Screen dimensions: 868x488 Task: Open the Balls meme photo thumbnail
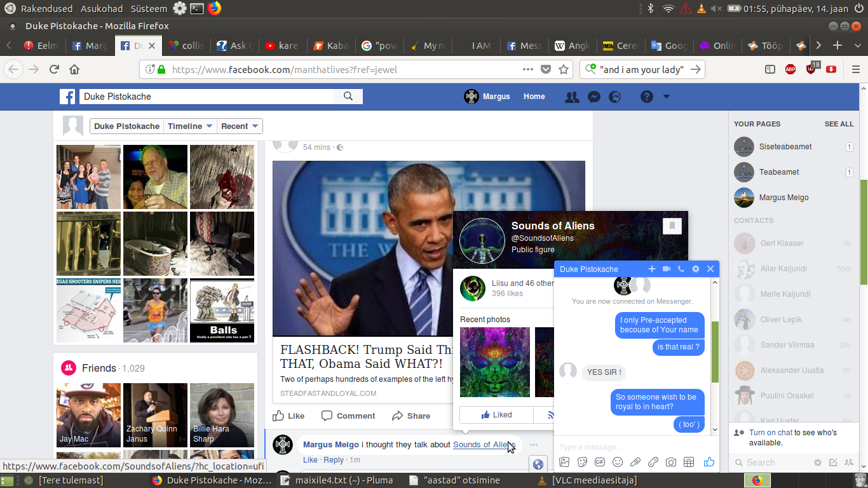click(222, 310)
